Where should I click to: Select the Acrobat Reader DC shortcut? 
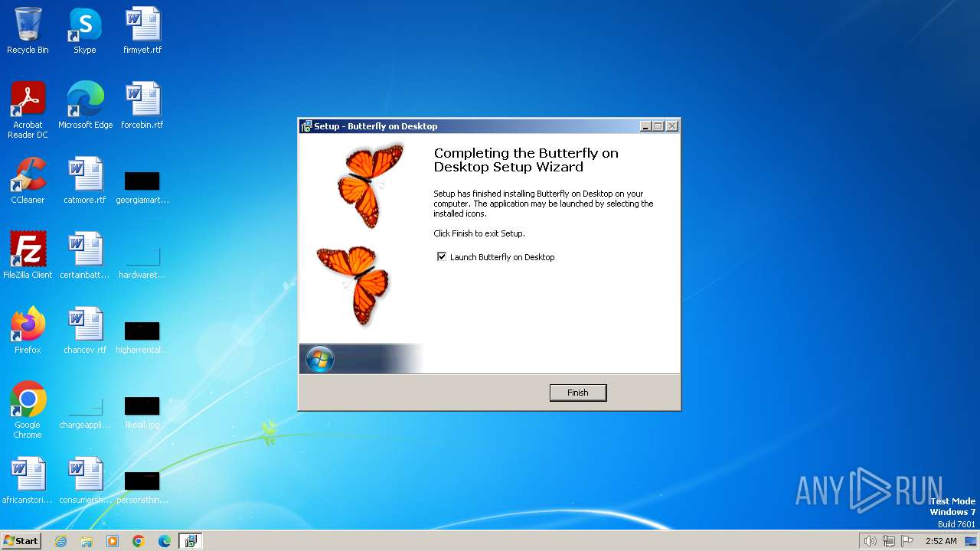pos(28,111)
